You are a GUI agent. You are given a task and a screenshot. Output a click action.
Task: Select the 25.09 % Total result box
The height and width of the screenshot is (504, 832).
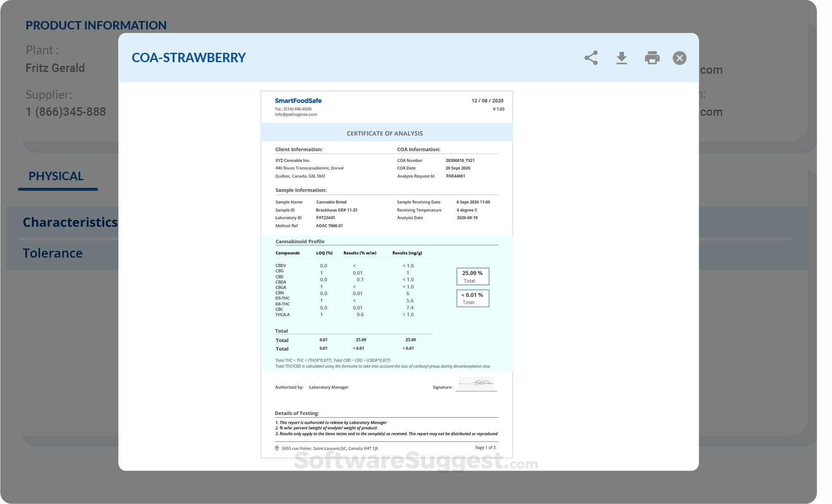472,276
